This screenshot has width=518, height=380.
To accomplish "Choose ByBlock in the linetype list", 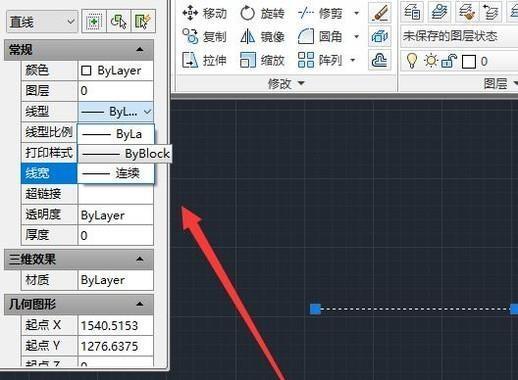I will pos(126,154).
